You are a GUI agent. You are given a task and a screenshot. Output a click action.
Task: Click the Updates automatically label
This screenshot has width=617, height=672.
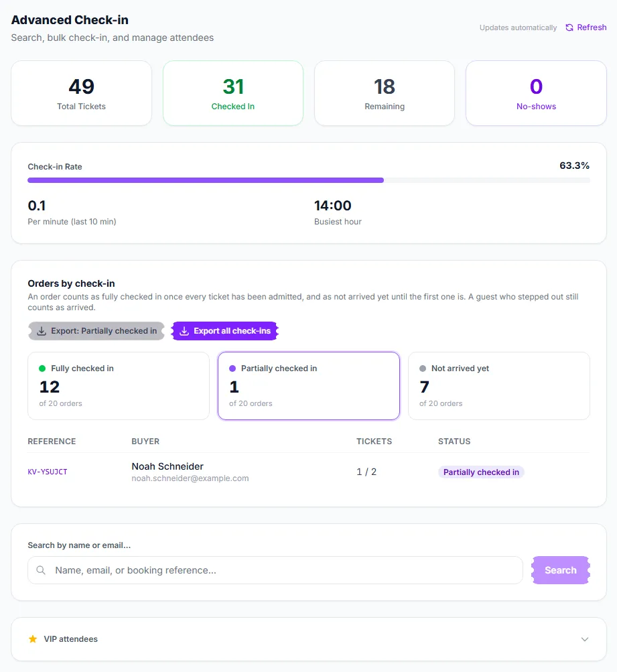[518, 28]
